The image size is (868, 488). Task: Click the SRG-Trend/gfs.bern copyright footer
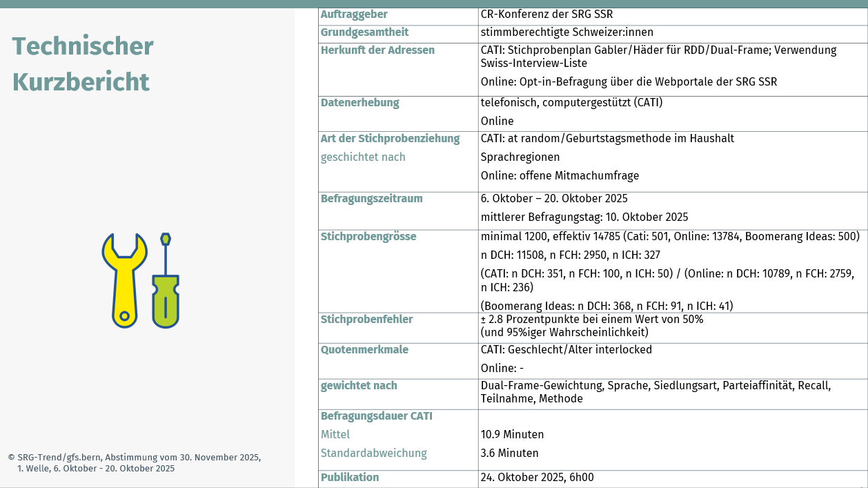135,462
